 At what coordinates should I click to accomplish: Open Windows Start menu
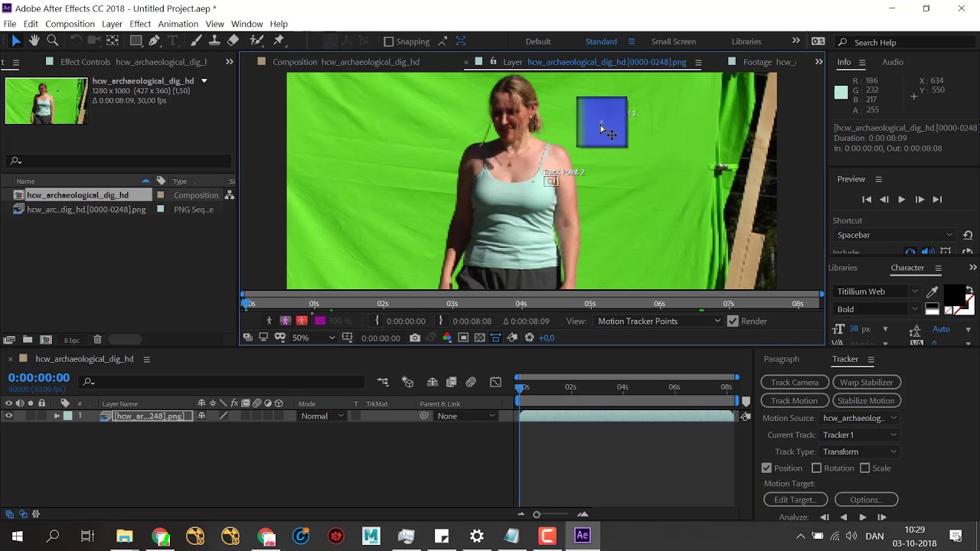pyautogui.click(x=17, y=536)
